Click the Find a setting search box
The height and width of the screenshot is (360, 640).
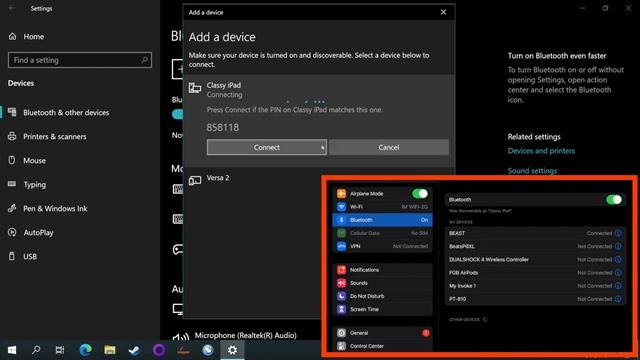point(80,60)
